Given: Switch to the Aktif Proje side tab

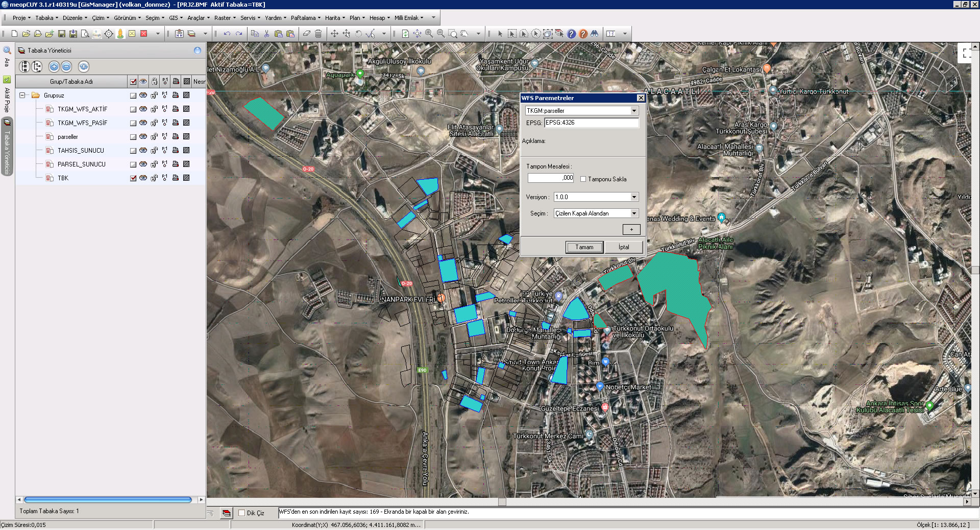Looking at the screenshot, I should tap(7, 94).
